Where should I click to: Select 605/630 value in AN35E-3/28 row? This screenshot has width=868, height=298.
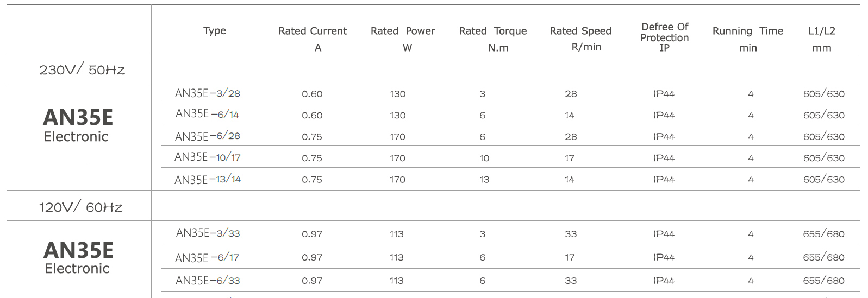pos(824,93)
